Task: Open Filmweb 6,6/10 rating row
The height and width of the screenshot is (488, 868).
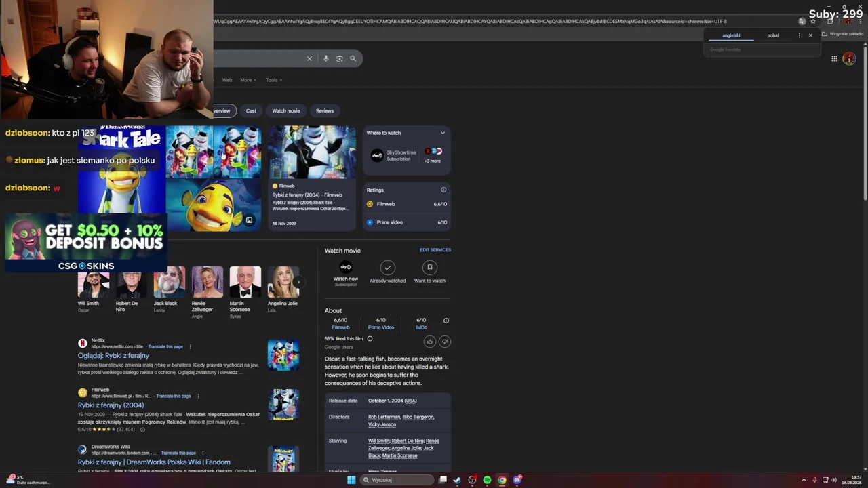Action: (407, 204)
